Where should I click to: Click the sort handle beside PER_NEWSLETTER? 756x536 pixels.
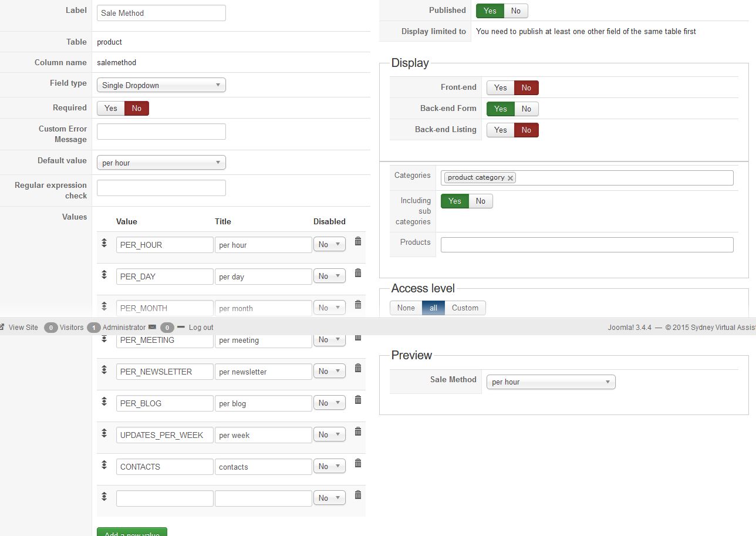(x=104, y=369)
